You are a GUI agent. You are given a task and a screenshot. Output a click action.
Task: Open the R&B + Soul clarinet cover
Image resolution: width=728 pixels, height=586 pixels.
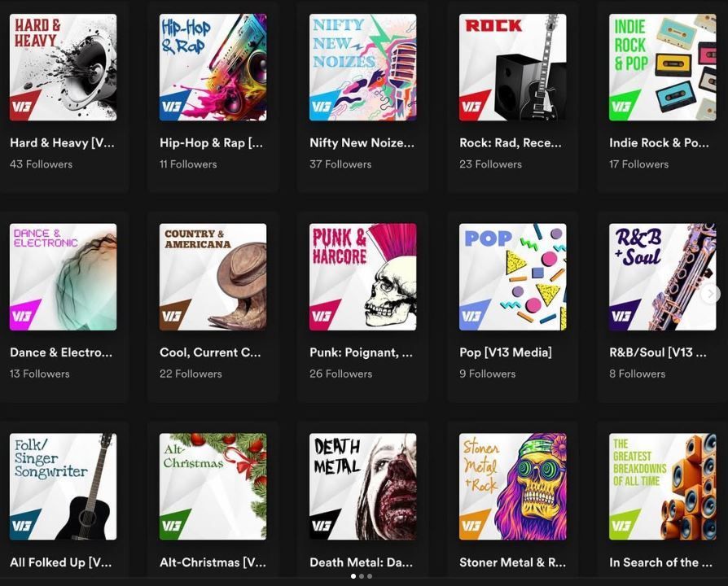662,277
